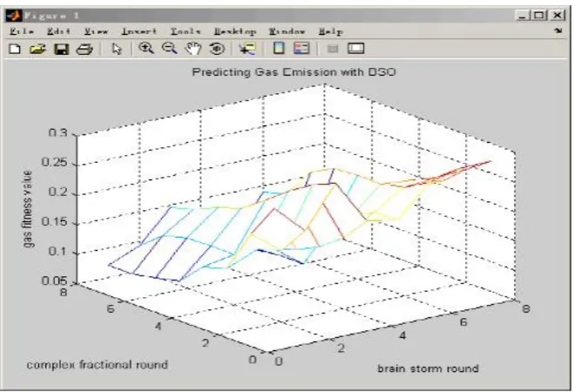This screenshot has width=574, height=392.
Task: Click the 0.3 tick label on z-axis
Action: pyautogui.click(x=57, y=132)
